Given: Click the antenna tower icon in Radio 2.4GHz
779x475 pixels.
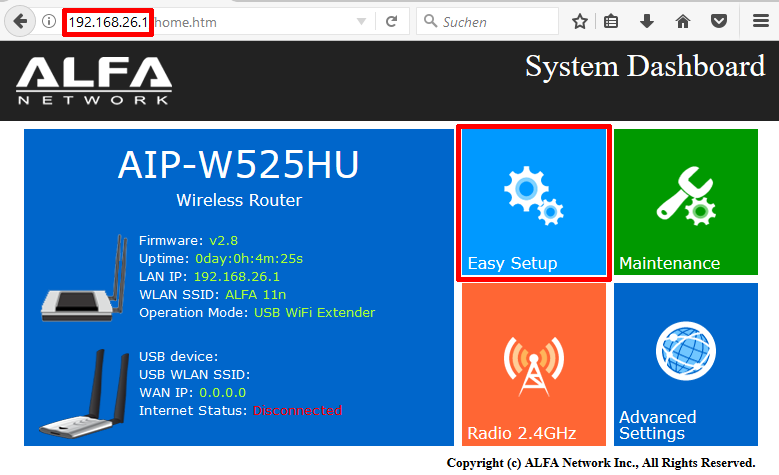Looking at the screenshot, I should [534, 366].
